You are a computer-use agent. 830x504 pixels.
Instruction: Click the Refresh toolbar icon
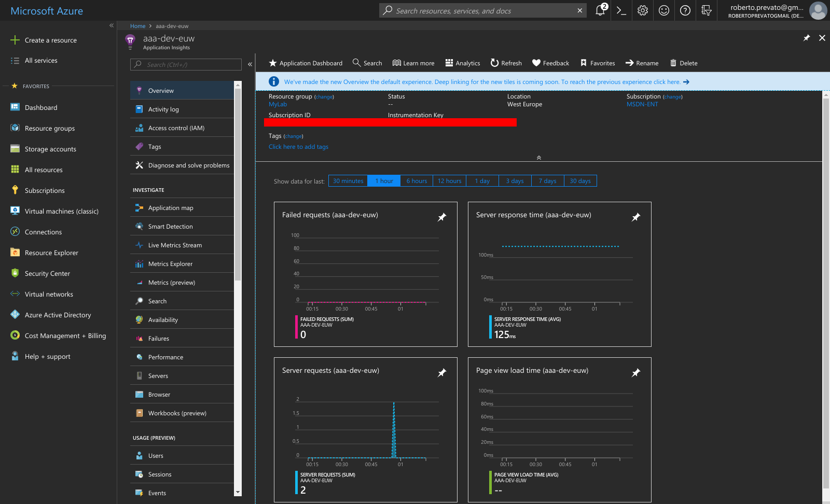coord(495,63)
